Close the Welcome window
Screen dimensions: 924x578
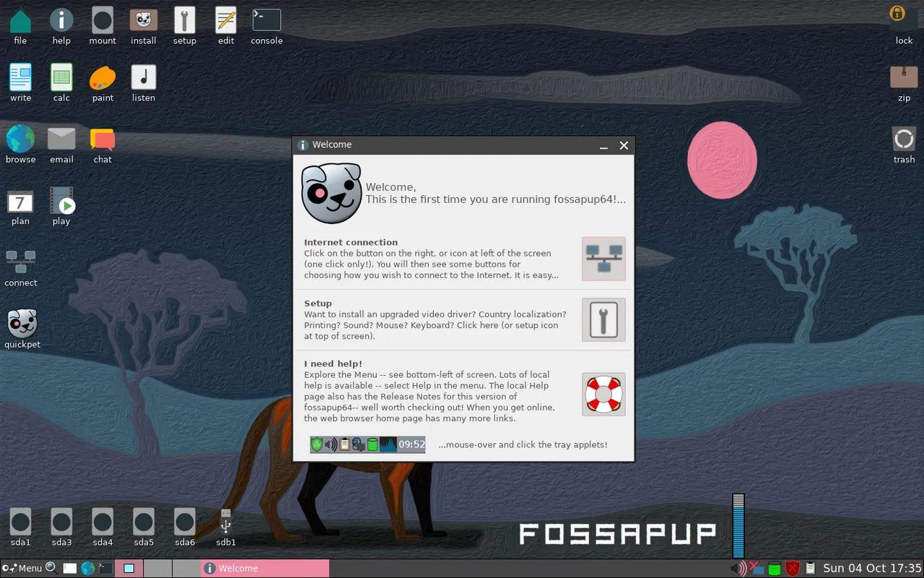coord(624,145)
